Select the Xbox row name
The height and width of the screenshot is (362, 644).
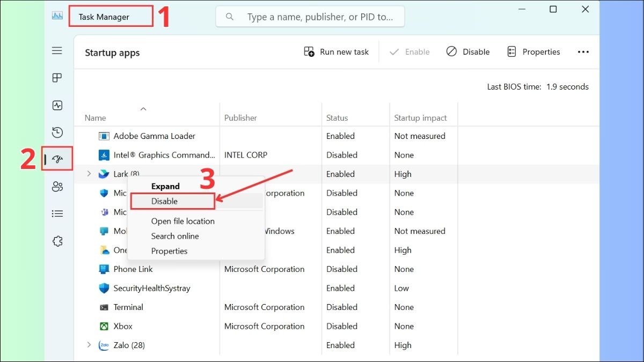coord(123,326)
